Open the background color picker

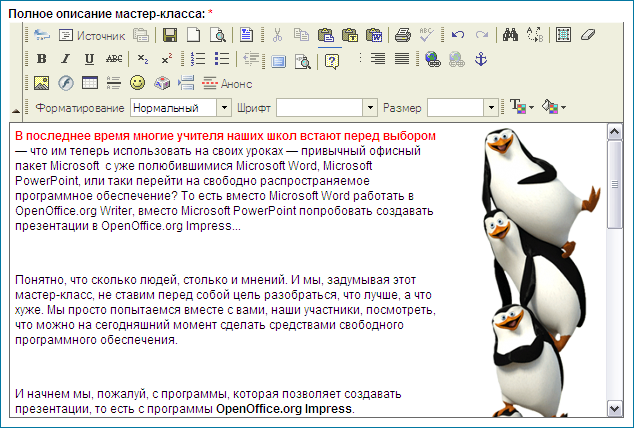(x=554, y=107)
